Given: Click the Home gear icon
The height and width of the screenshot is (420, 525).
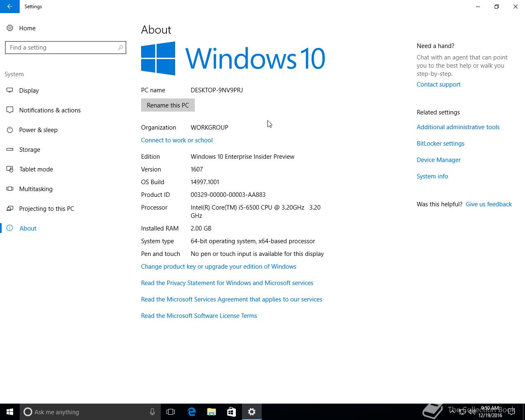Looking at the screenshot, I should click(10, 28).
